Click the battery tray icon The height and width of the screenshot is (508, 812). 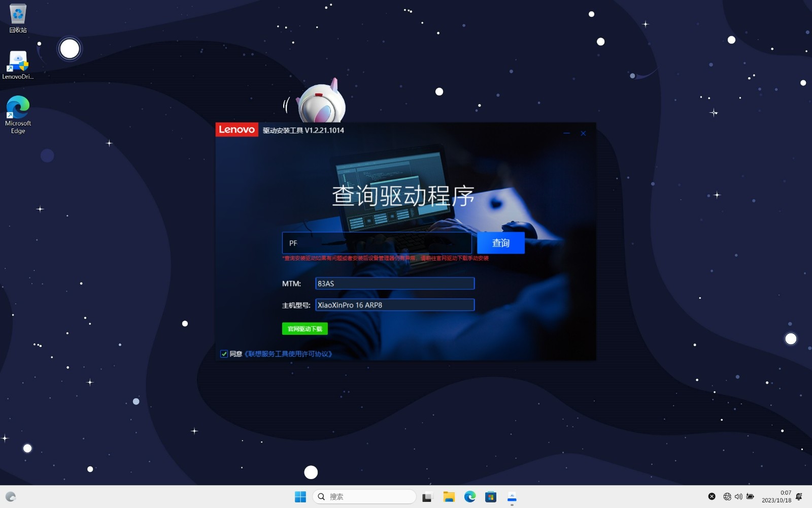(750, 496)
